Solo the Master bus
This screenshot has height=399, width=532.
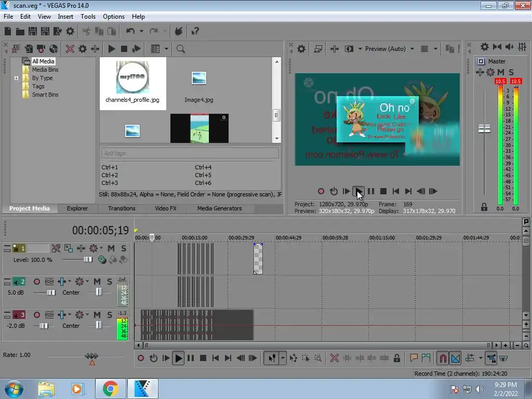(511, 72)
